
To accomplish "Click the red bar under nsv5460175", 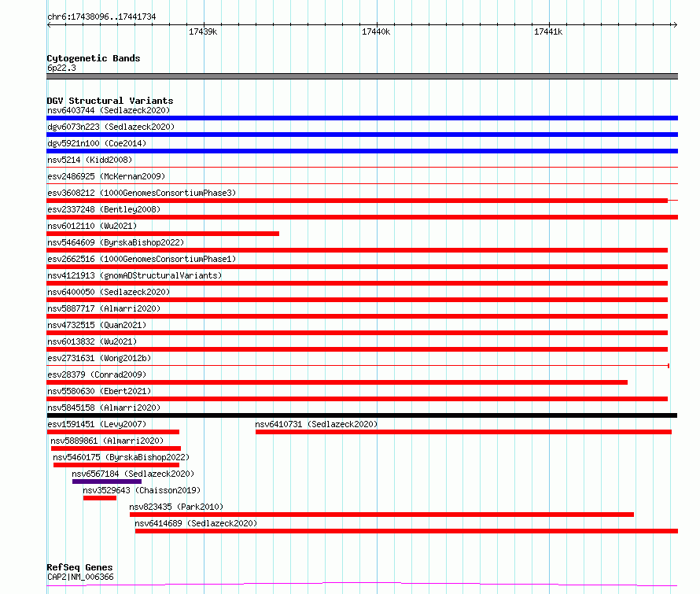I will 116,465.
